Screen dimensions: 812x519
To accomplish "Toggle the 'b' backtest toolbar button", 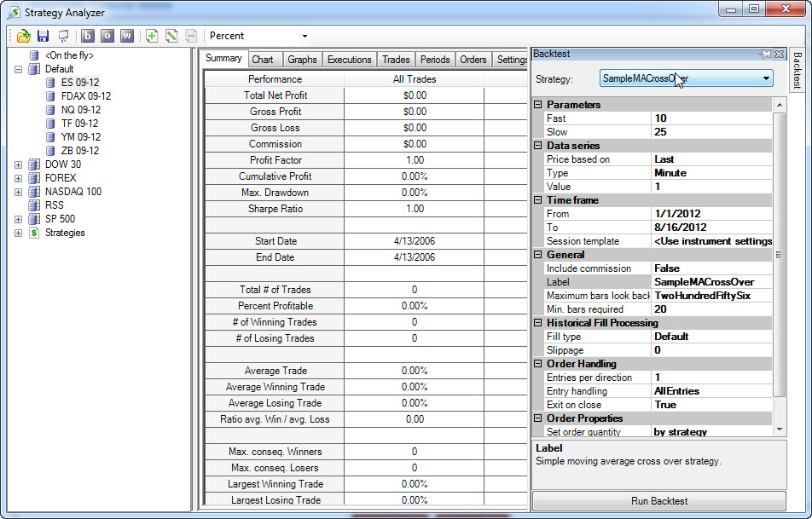I will point(88,36).
